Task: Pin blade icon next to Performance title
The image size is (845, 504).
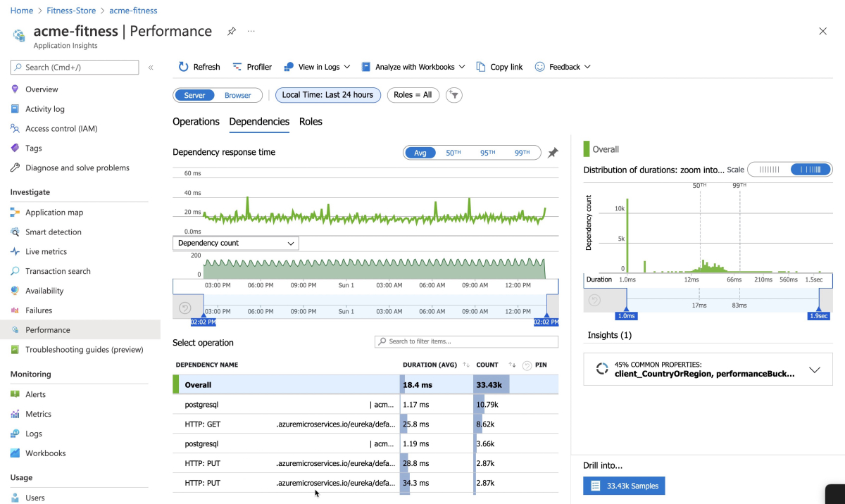Action: click(232, 32)
